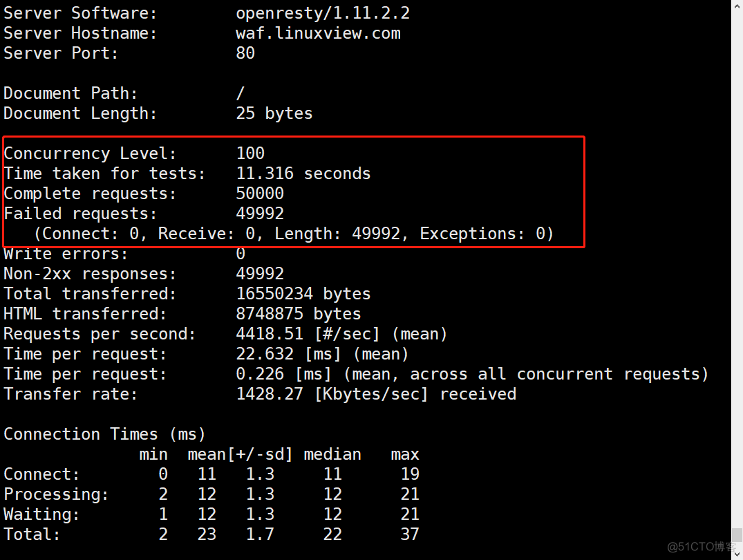Click the median column header

[x=332, y=454]
